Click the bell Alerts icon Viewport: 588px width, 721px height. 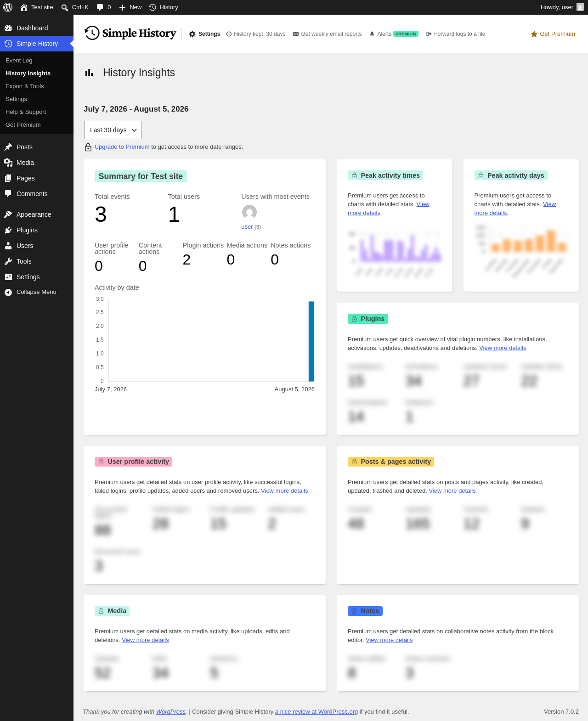pyautogui.click(x=372, y=34)
